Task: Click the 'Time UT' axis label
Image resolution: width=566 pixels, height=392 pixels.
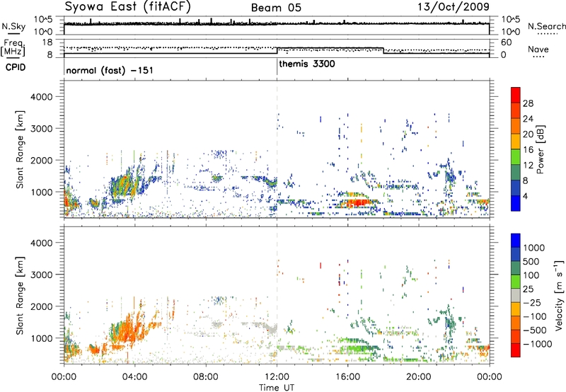Action: pos(277,388)
